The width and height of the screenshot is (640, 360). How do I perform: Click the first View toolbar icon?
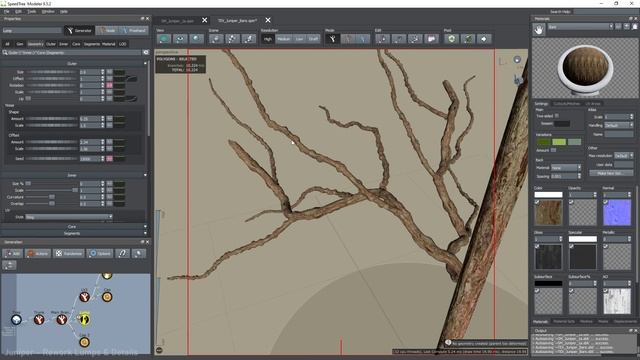point(164,39)
